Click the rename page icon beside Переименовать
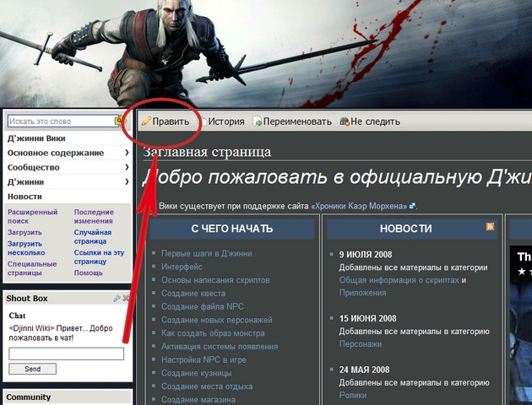Screen dimensions: 532x405 pyautogui.click(x=258, y=121)
